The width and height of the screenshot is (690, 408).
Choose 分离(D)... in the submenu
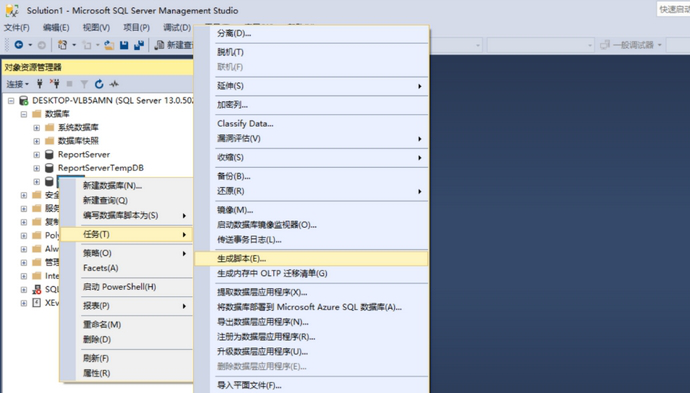(311, 33)
